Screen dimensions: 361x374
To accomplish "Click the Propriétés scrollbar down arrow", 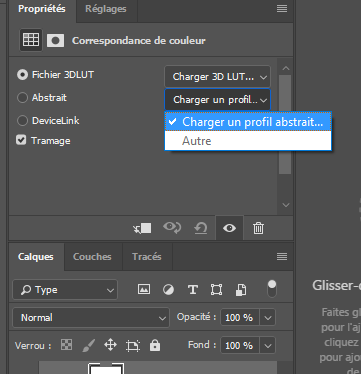I will 285,205.
